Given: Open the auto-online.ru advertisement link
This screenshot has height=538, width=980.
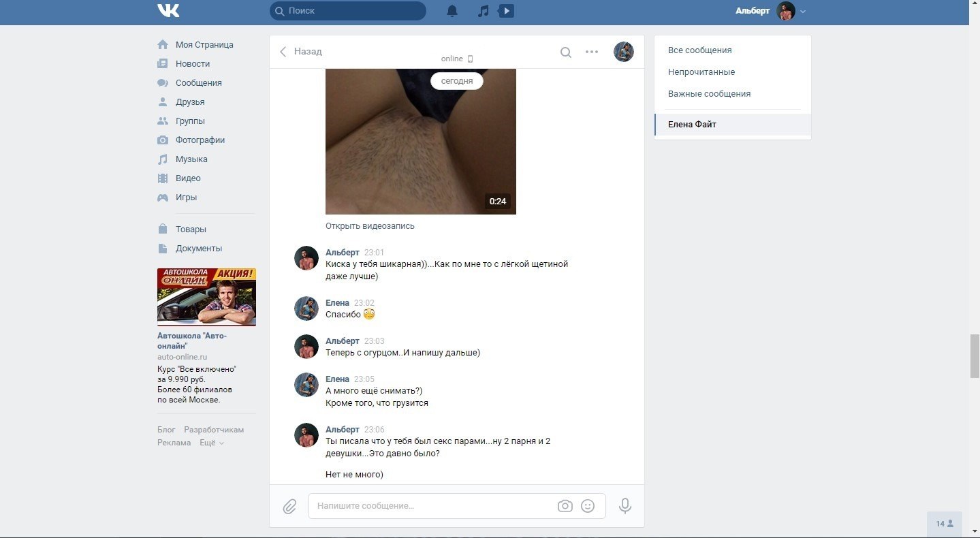Looking at the screenshot, I should point(182,357).
